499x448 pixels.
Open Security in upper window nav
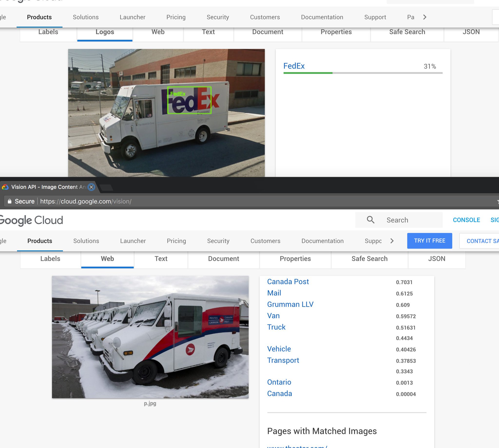(218, 17)
